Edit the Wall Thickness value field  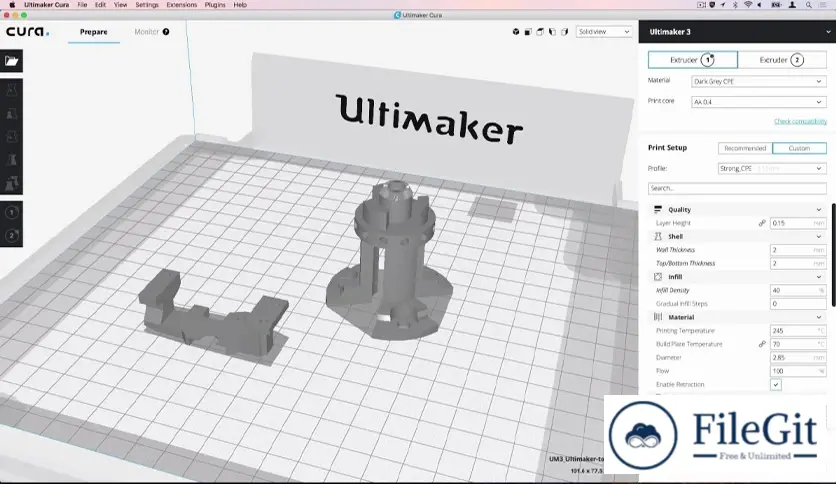click(x=798, y=250)
